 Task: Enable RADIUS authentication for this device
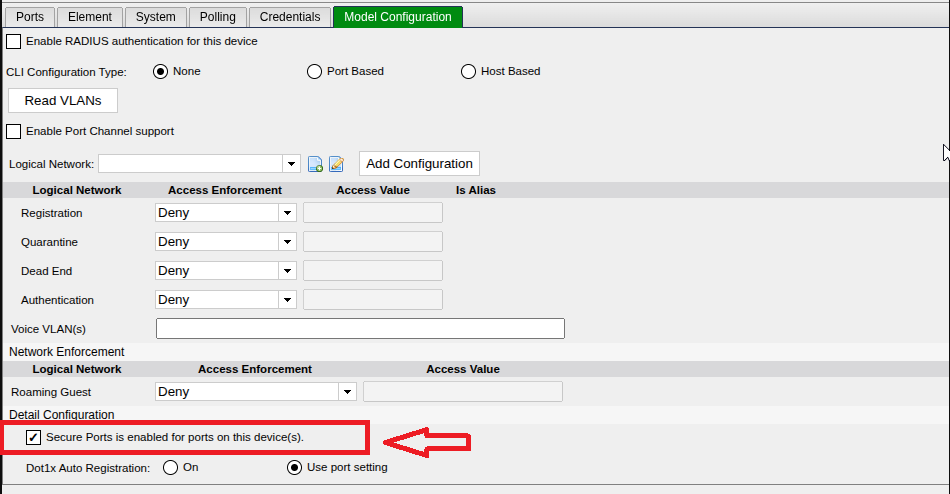tap(13, 41)
